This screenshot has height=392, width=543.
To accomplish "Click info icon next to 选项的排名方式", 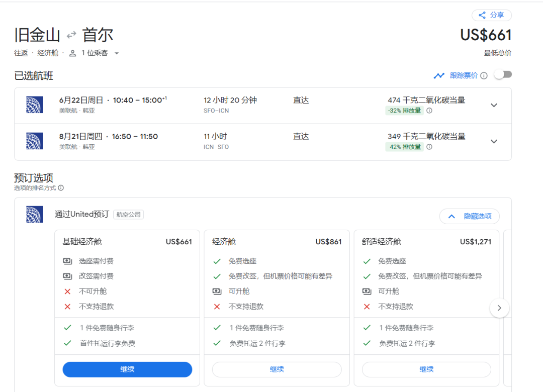I will click(x=61, y=188).
